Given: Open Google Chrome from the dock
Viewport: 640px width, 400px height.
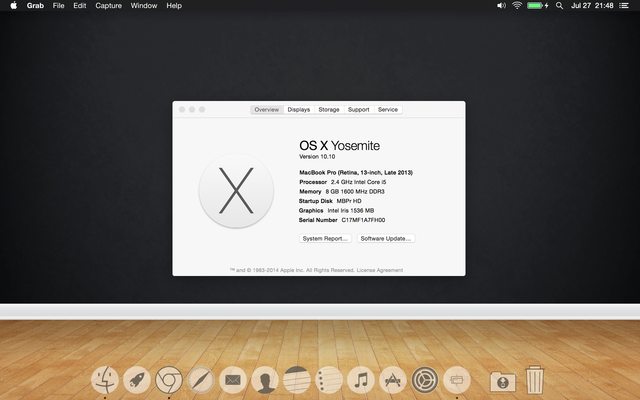Looking at the screenshot, I should coord(169,380).
